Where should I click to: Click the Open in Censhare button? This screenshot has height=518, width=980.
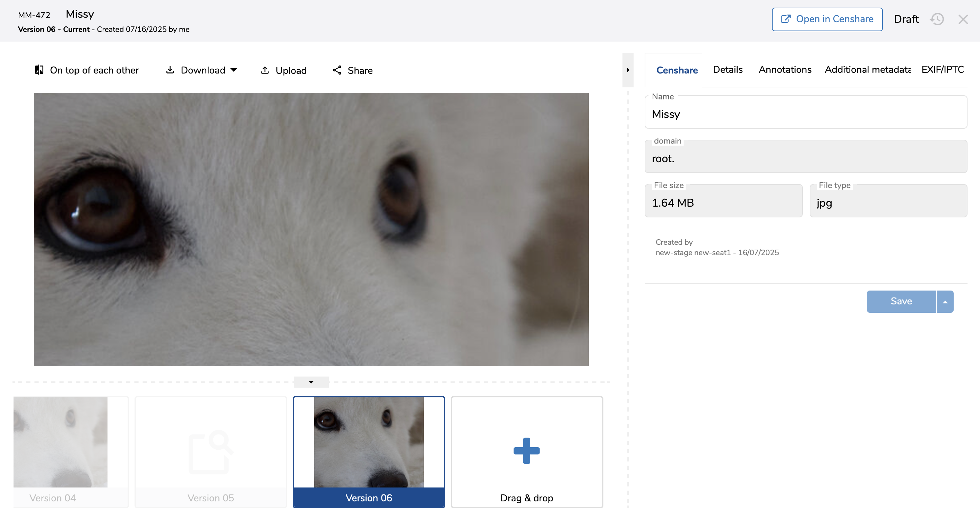[827, 19]
